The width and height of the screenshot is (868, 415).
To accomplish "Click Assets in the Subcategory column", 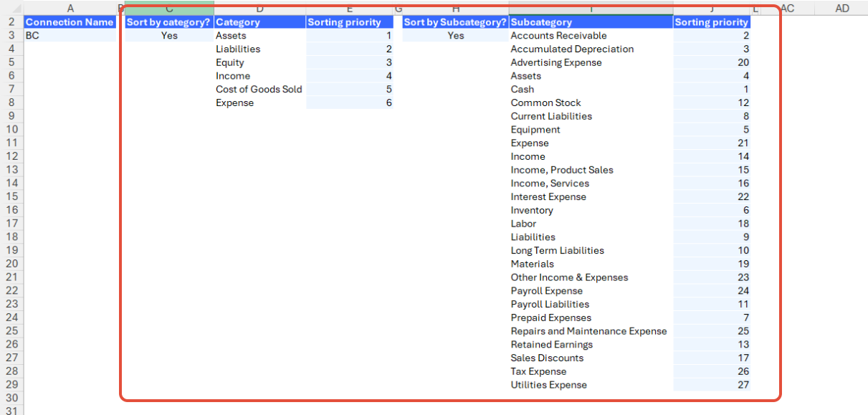I will 591,75.
